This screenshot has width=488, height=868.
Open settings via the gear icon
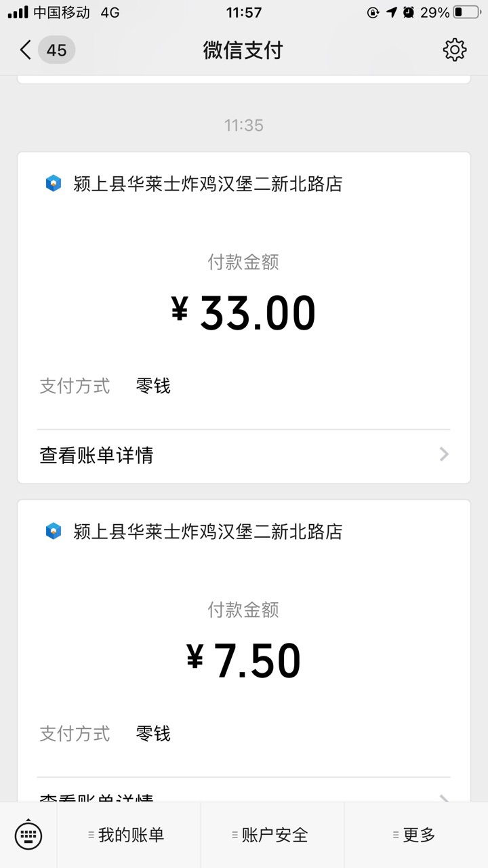click(x=455, y=50)
